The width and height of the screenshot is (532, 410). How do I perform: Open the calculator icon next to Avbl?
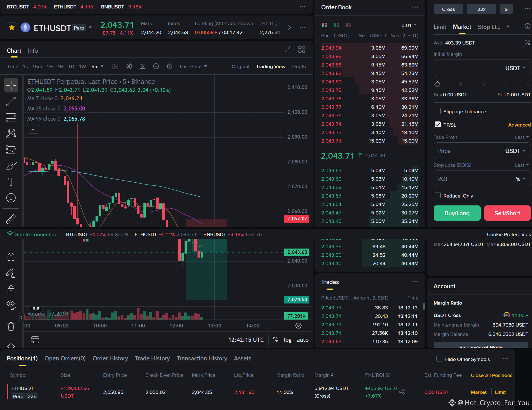click(x=527, y=43)
